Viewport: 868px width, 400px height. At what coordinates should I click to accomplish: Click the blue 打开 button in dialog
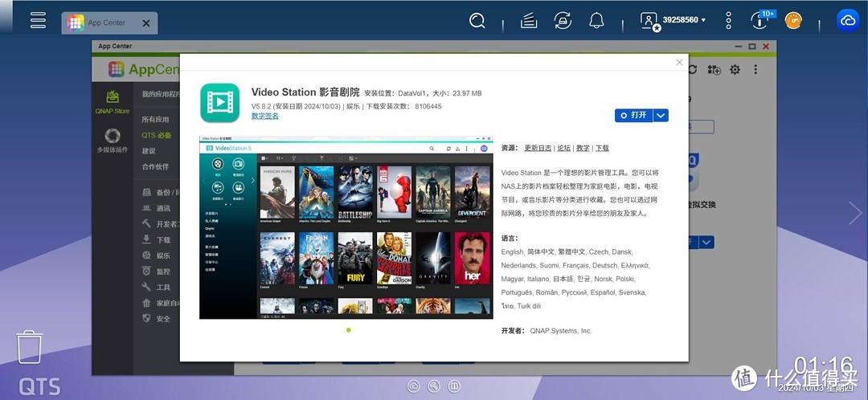pyautogui.click(x=634, y=115)
